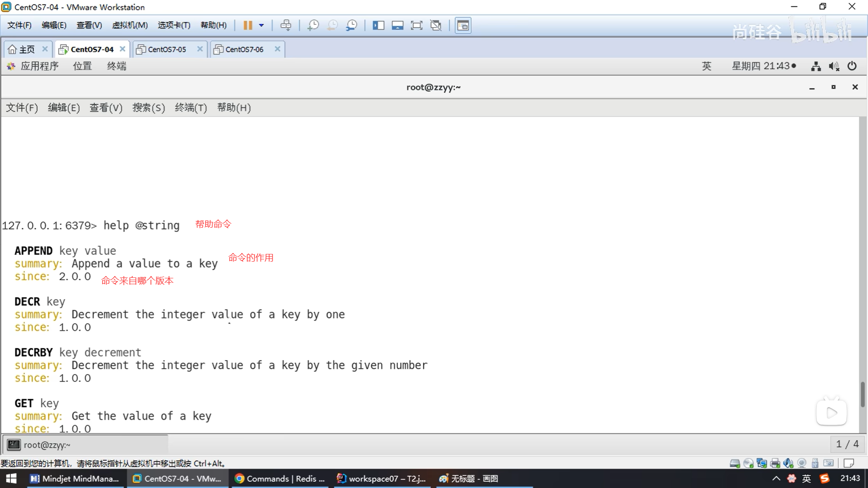Switch to CentOS7-05 tab
Image resolution: width=868 pixels, height=488 pixels.
pyautogui.click(x=166, y=49)
